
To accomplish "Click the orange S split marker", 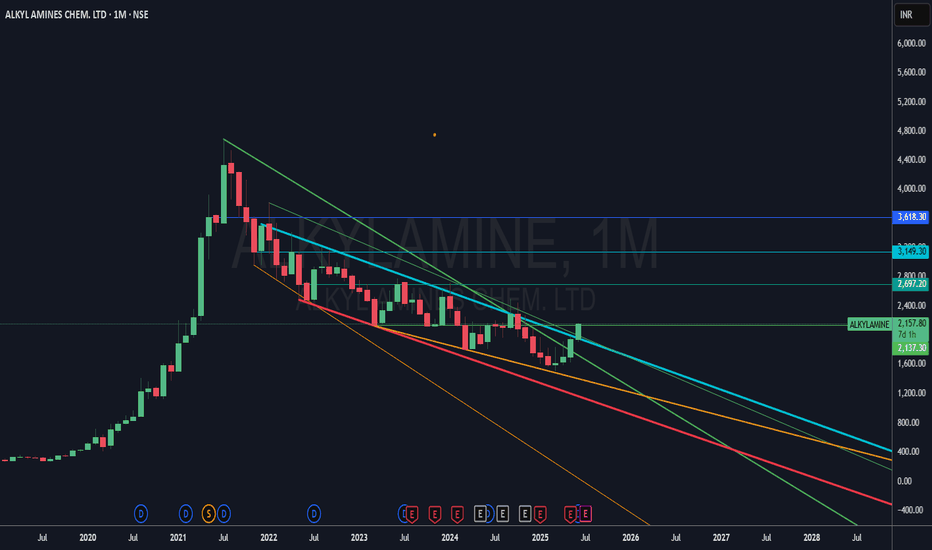I will pos(208,514).
